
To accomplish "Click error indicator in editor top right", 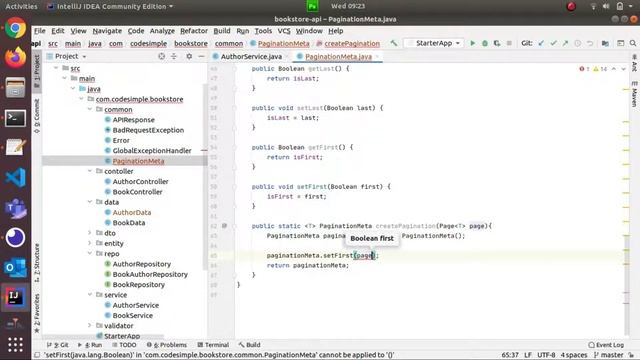I will tap(584, 69).
